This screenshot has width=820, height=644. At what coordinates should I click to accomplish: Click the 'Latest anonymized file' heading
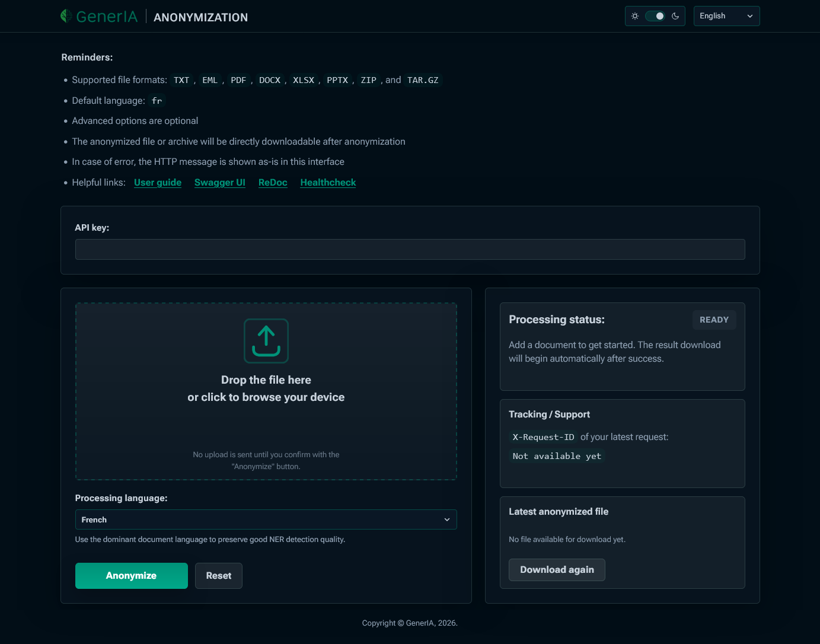559,512
